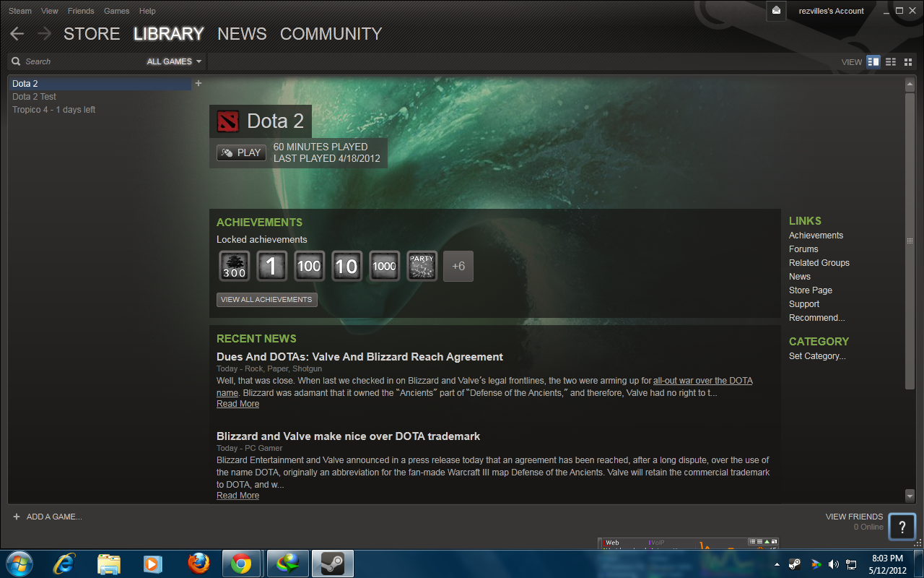Viewport: 924px width, 578px height.
Task: Click the PLAY button for Dota 2
Action: tap(242, 152)
